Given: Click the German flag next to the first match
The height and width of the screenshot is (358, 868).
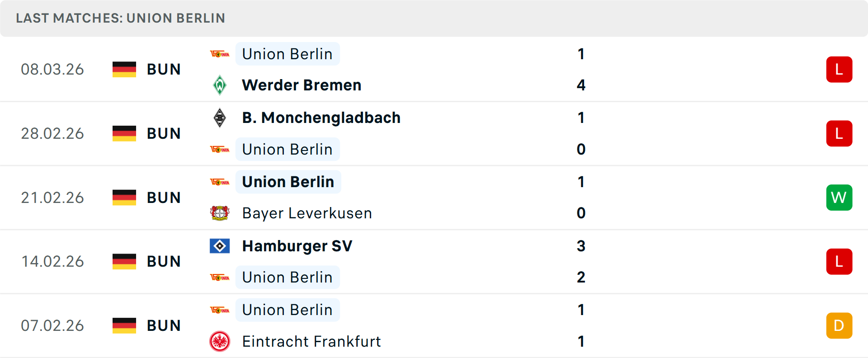Looking at the screenshot, I should pyautogui.click(x=124, y=69).
